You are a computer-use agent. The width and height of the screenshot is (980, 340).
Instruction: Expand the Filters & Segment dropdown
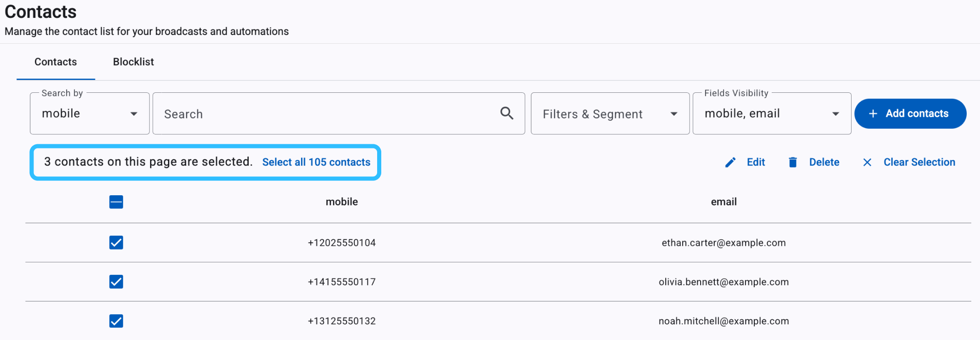[x=610, y=113]
